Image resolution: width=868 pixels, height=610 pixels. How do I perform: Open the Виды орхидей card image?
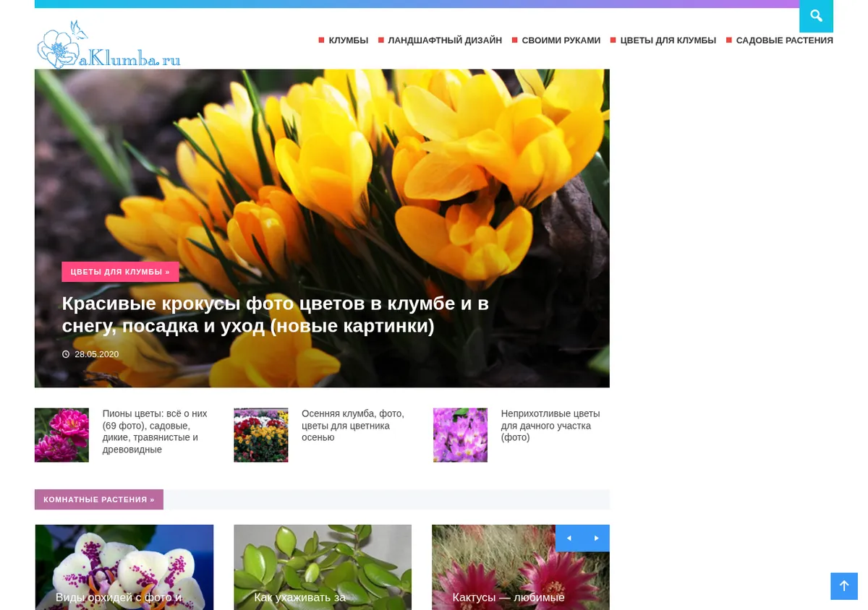pos(124,567)
